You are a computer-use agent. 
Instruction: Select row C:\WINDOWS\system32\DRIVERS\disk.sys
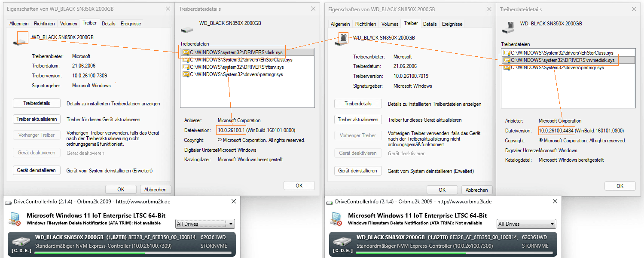click(247, 52)
